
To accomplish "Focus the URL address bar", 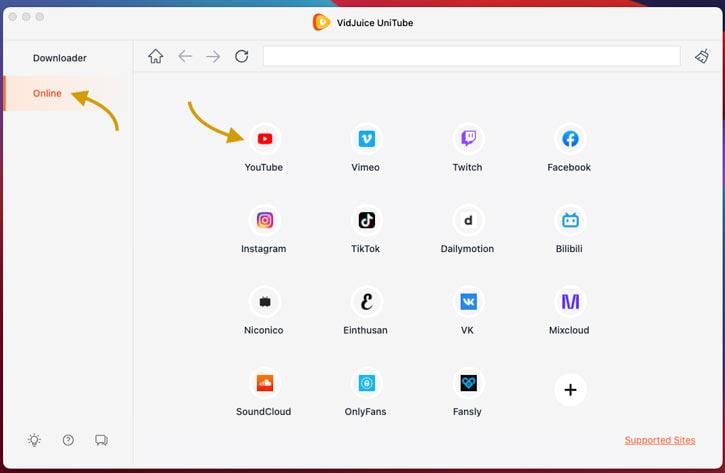I will click(x=472, y=56).
